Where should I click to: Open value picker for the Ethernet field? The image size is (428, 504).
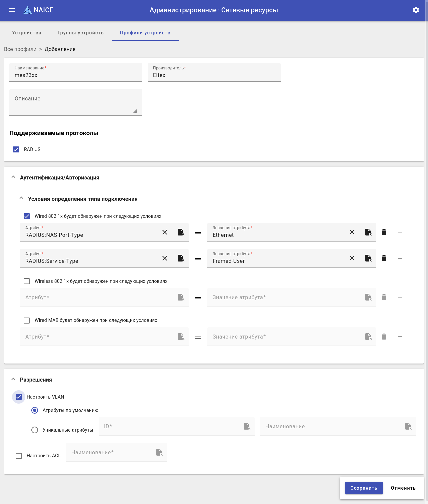(368, 232)
